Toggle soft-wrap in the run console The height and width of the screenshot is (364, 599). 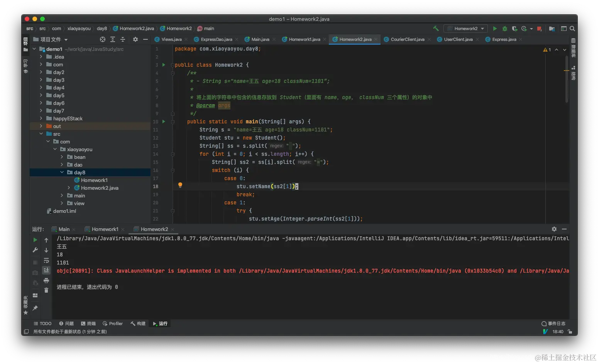click(46, 260)
